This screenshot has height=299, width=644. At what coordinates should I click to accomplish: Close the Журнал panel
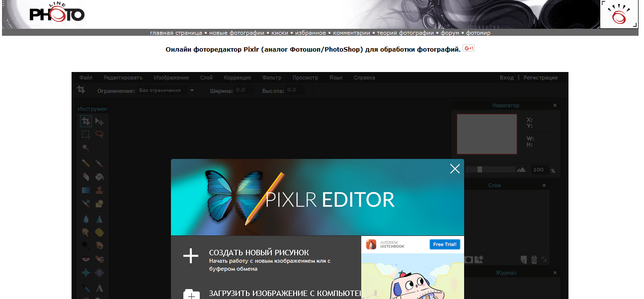(555, 273)
